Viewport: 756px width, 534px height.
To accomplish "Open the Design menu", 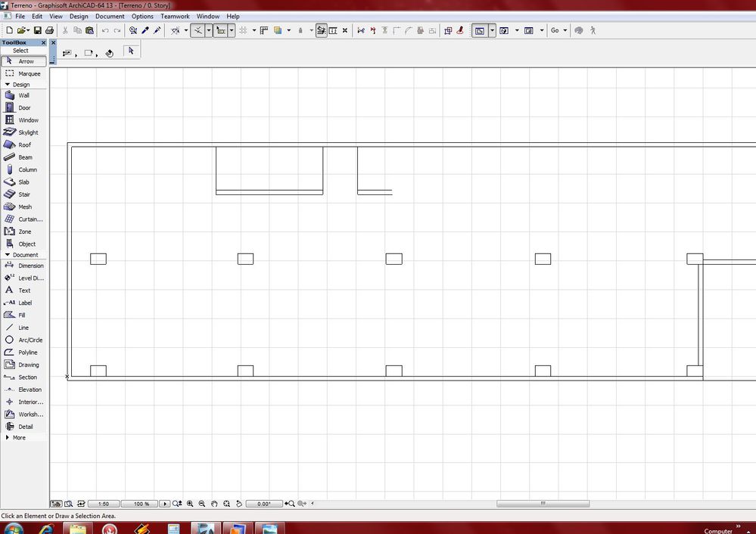I will (x=79, y=17).
